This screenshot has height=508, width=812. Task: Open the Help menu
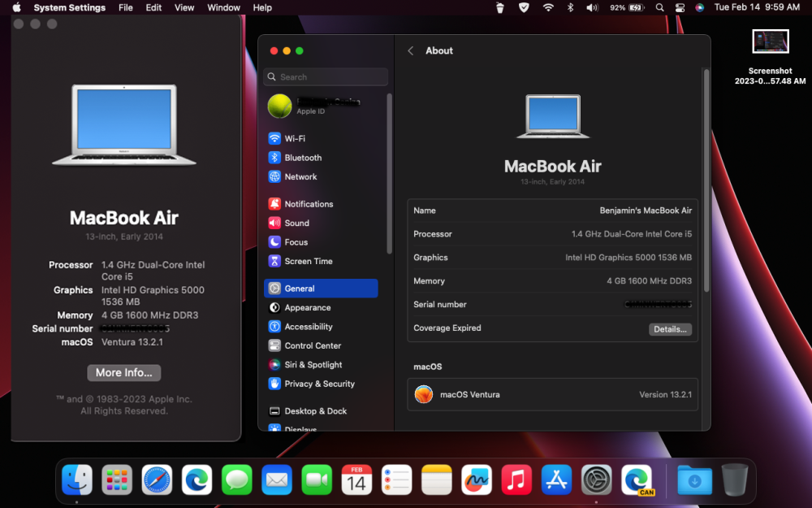[262, 8]
